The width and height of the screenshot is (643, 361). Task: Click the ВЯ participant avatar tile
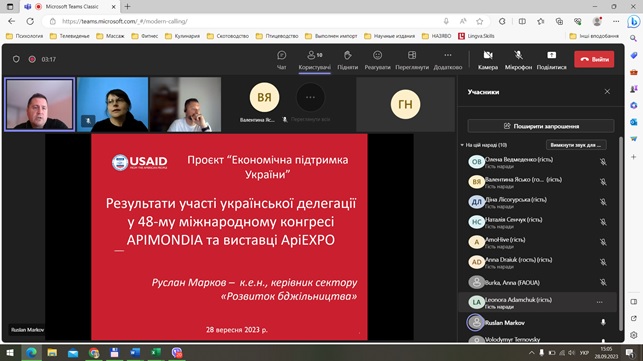[x=264, y=97]
